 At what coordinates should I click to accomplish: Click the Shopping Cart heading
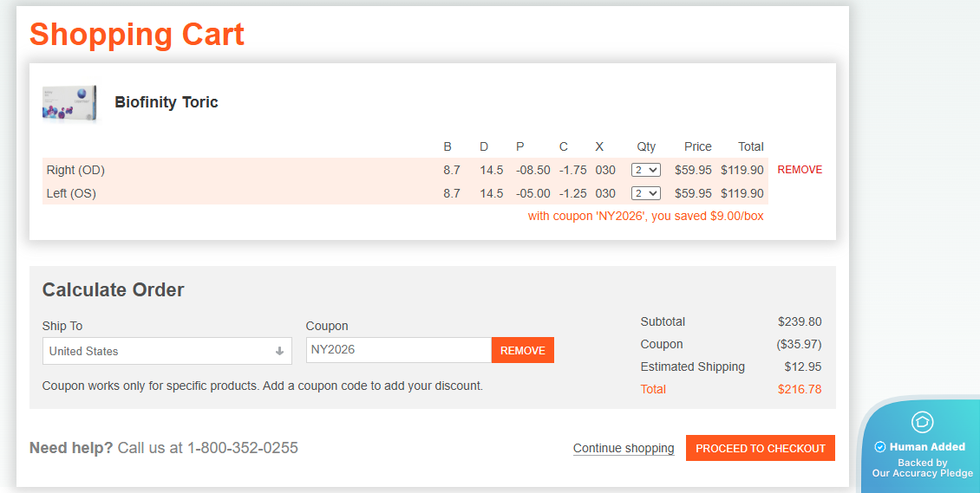[x=137, y=35]
